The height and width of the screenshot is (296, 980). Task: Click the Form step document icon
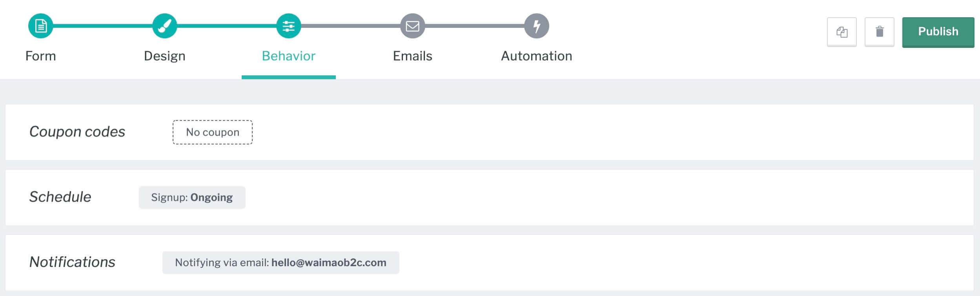coord(40,26)
